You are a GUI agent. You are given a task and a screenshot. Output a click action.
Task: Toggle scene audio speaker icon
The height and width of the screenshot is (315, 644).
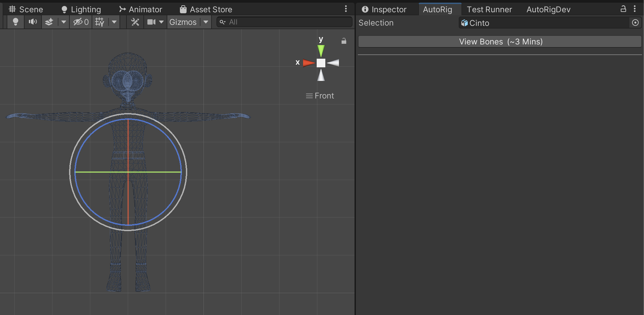(33, 22)
